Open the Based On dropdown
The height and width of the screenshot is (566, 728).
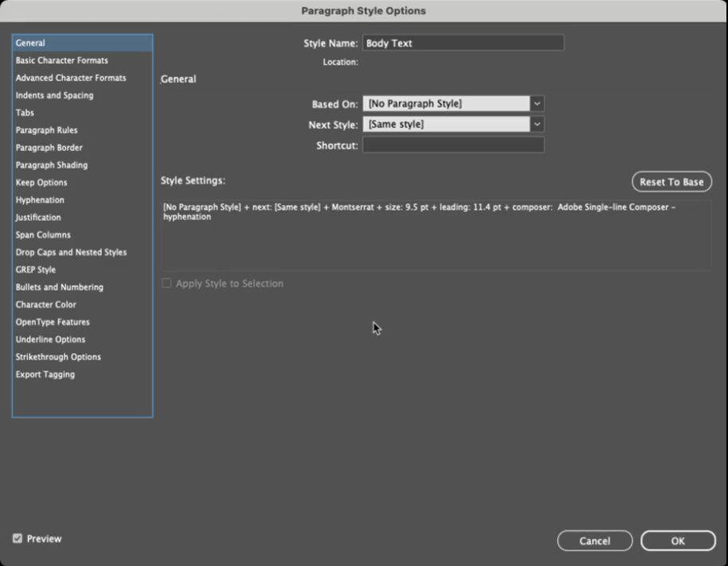tap(453, 103)
